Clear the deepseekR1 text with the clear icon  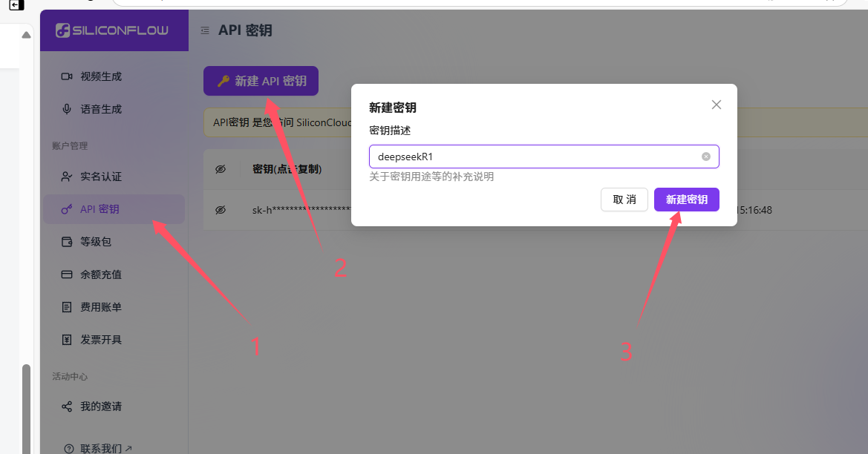coord(706,157)
